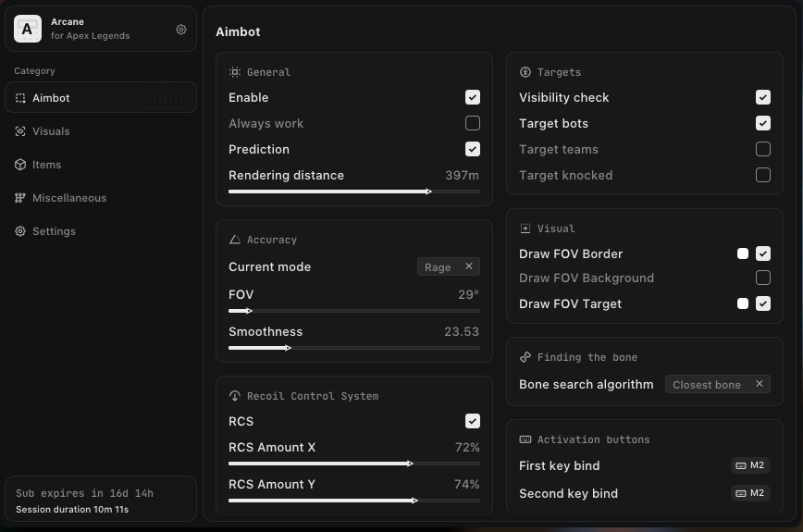
Task: Click the Miscellaneous icon in sidebar
Action: [x=20, y=198]
